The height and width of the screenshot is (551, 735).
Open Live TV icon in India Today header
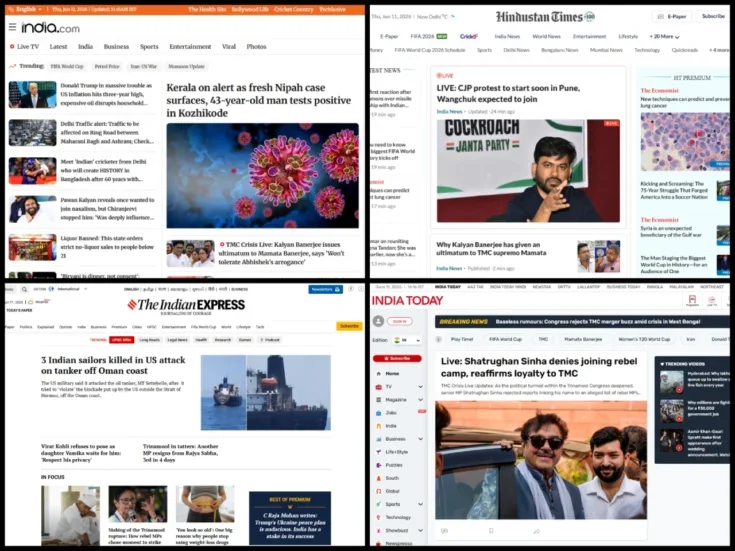coord(712,301)
